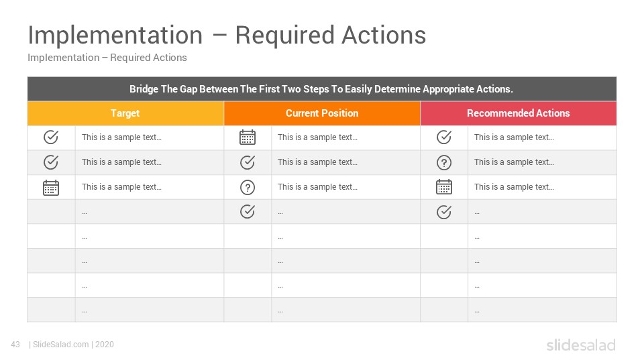The height and width of the screenshot is (362, 644).
Task: Click checkmark icon in Current Position fourth row
Action: [248, 212]
